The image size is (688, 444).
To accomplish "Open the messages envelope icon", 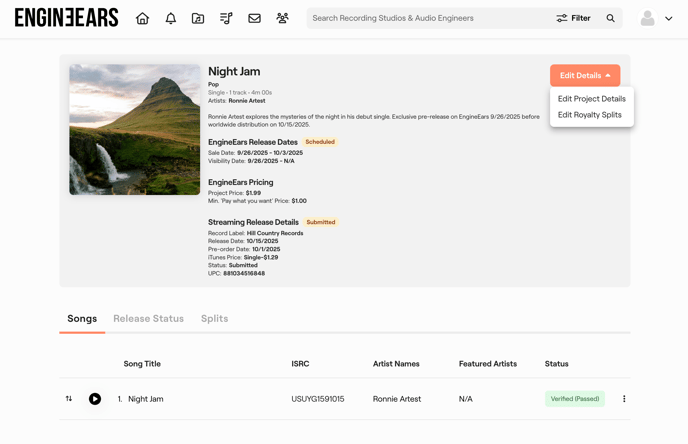I will (254, 18).
